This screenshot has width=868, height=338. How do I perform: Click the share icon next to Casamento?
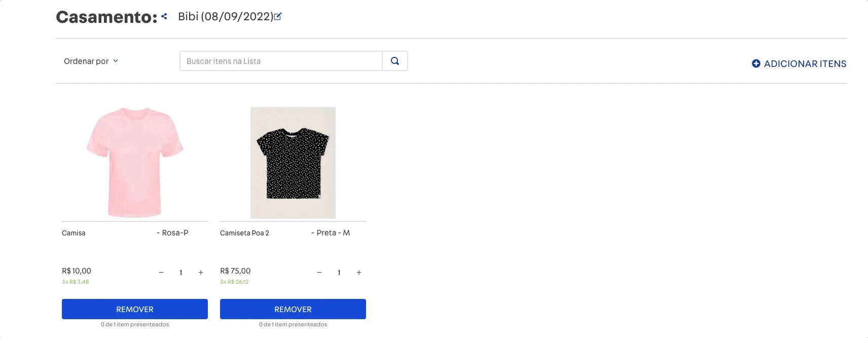(163, 16)
